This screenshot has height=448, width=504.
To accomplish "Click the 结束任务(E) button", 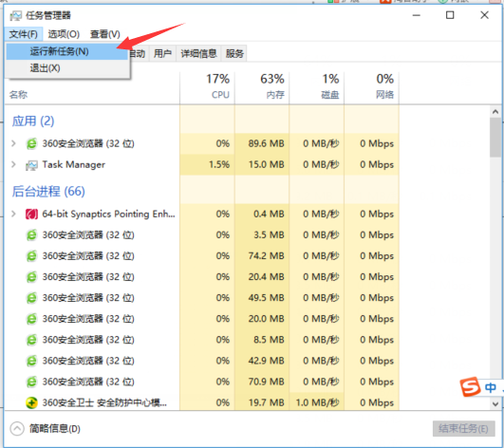I will pos(463,428).
